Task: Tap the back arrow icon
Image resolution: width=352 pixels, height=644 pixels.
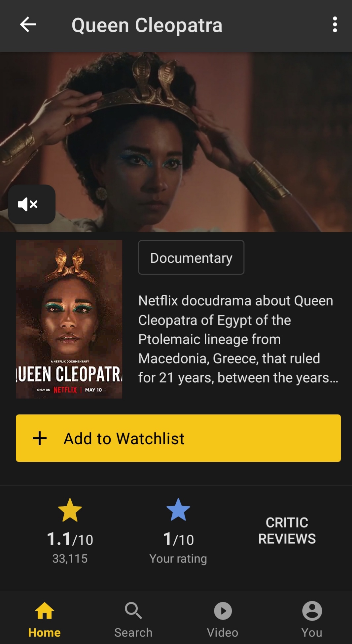Action: tap(28, 24)
